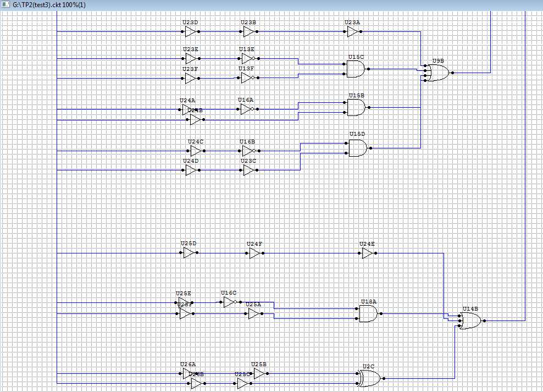This screenshot has height=392, width=543.
Task: Select the U9B OR gate
Action: click(x=438, y=72)
